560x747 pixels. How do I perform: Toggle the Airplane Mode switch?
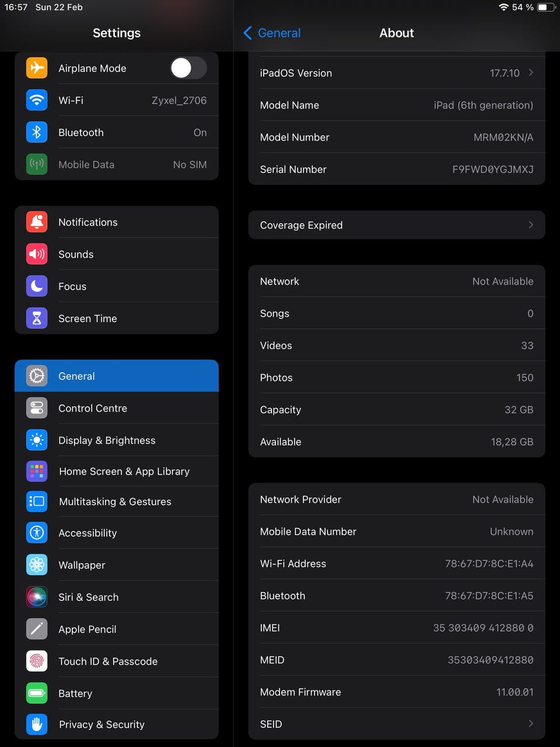[188, 68]
